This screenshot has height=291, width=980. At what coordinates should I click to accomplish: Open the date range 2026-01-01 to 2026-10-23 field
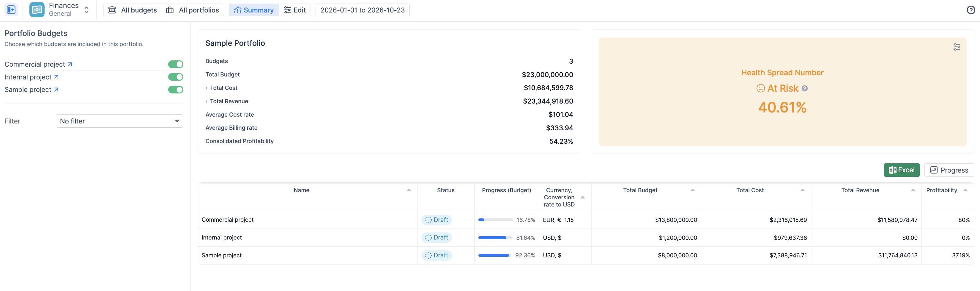(x=362, y=10)
